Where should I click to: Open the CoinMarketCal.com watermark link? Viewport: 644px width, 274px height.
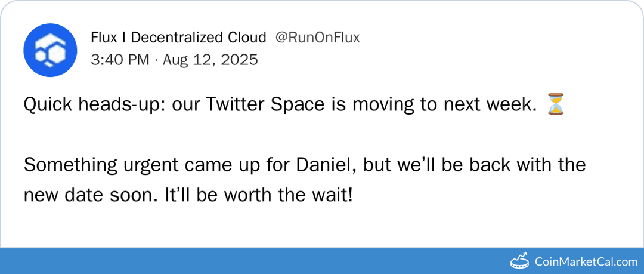[x=586, y=261]
